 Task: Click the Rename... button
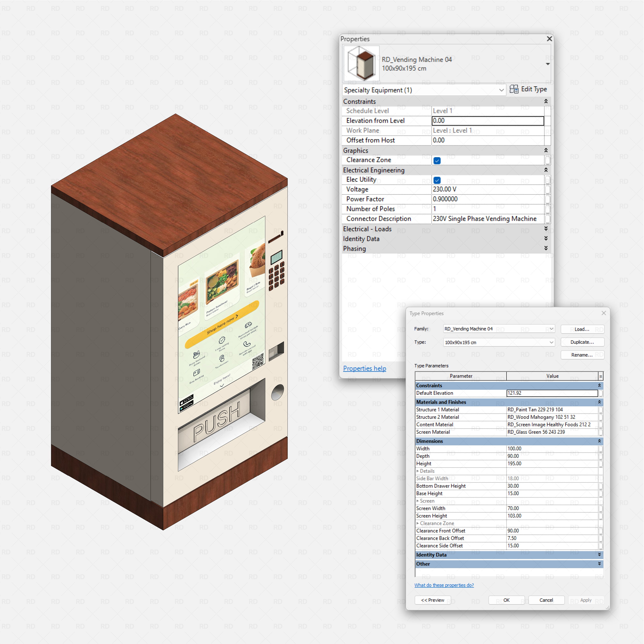582,355
